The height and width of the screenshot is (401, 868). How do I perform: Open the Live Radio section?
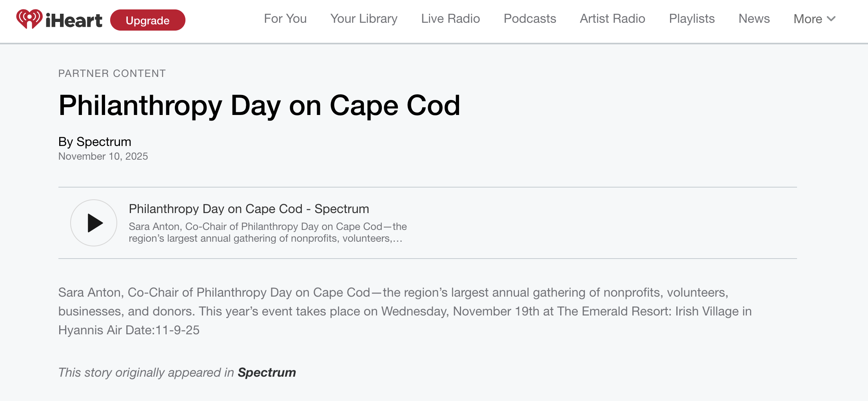(x=450, y=18)
